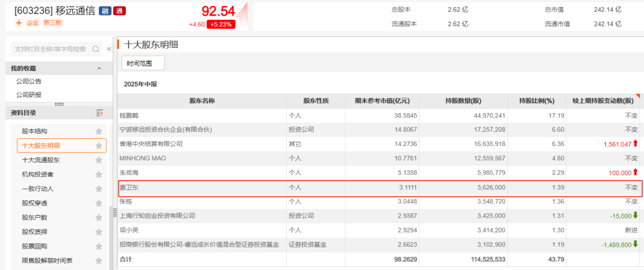Click the -1,489,800 change value
Screen dimensions: 644x270
coord(616,244)
